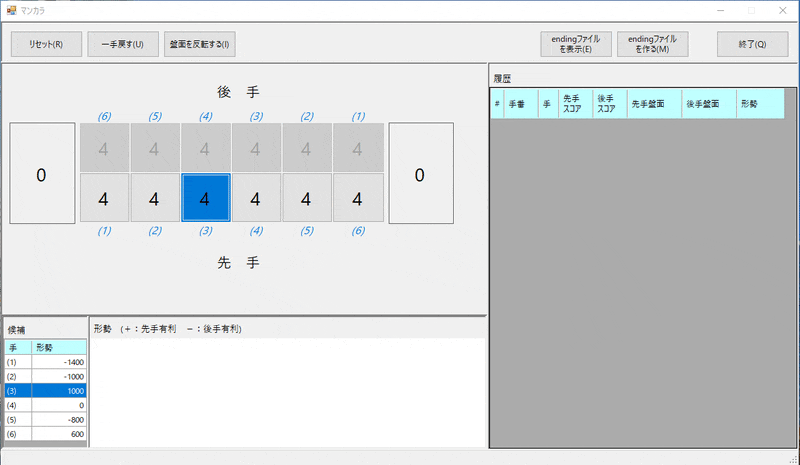Click the # column header in 履歴 table

point(497,104)
